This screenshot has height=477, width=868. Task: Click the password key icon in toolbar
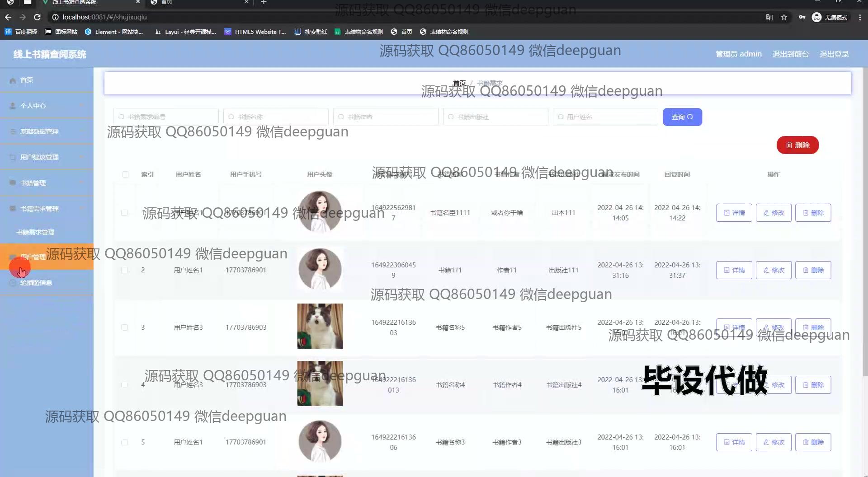pos(802,17)
